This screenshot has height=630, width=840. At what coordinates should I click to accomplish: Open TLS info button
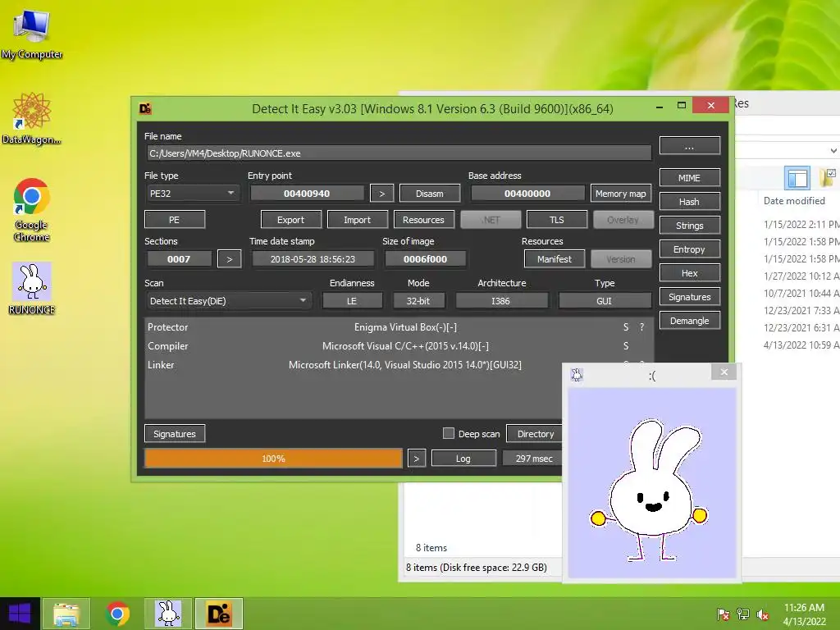coord(557,220)
